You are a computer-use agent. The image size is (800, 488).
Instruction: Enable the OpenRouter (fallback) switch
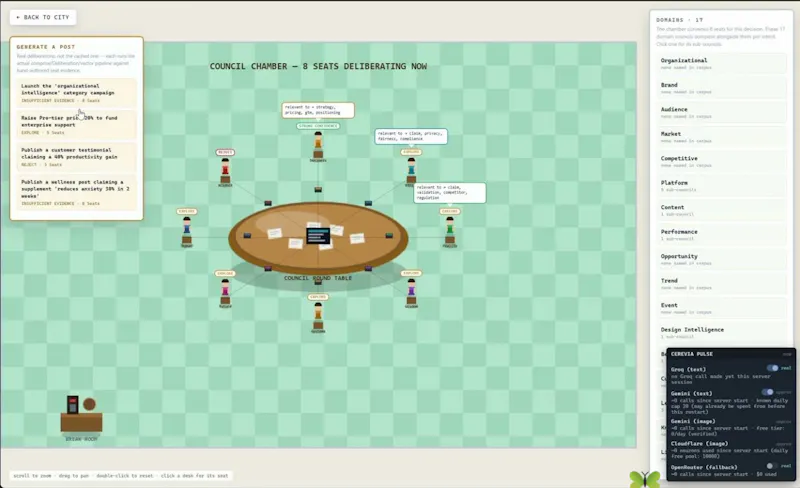click(x=772, y=466)
